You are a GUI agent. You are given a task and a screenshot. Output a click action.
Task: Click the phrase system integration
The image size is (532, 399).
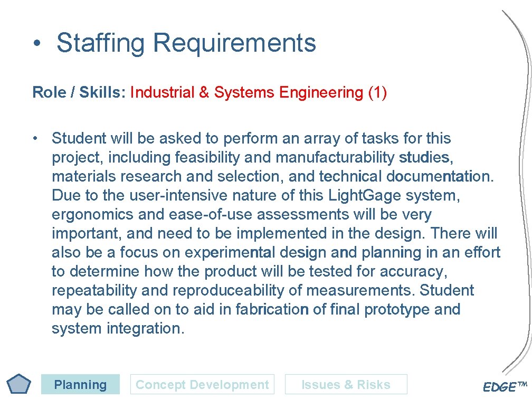pos(118,328)
